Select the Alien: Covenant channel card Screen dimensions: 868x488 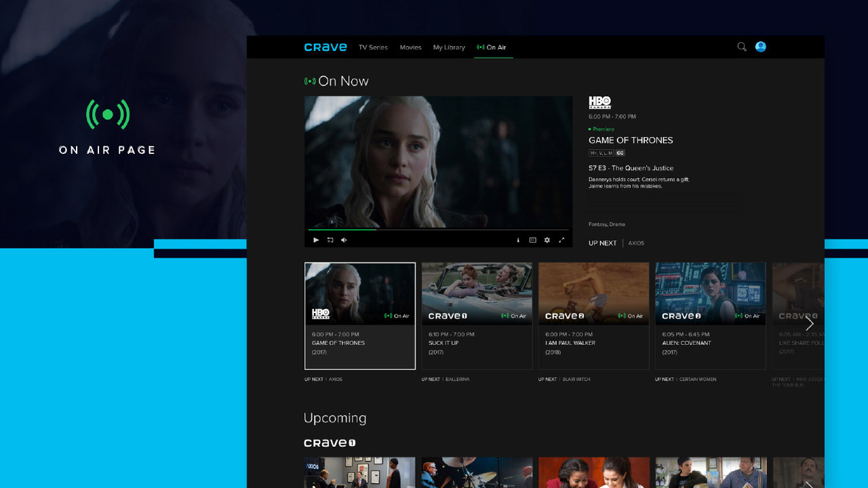click(x=711, y=316)
